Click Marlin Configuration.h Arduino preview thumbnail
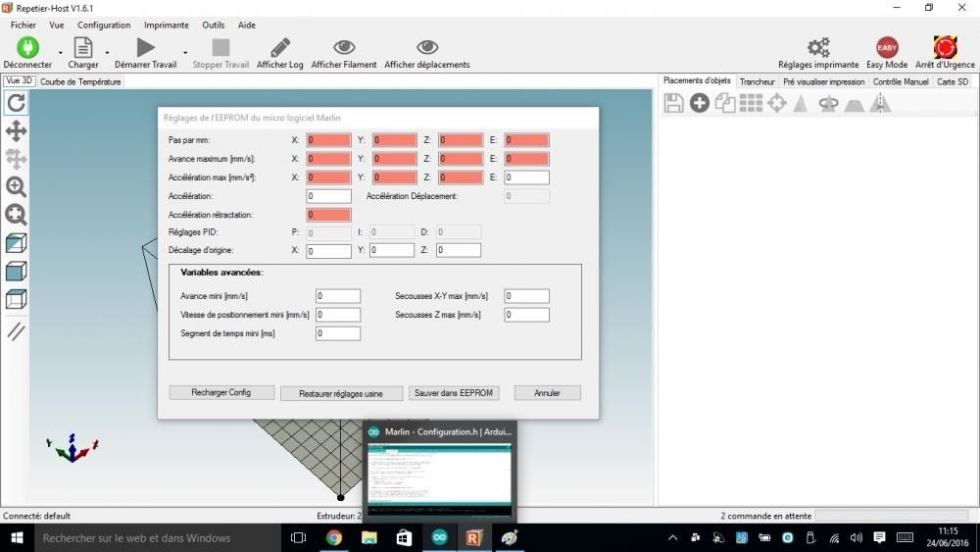The image size is (980, 552). (x=439, y=480)
